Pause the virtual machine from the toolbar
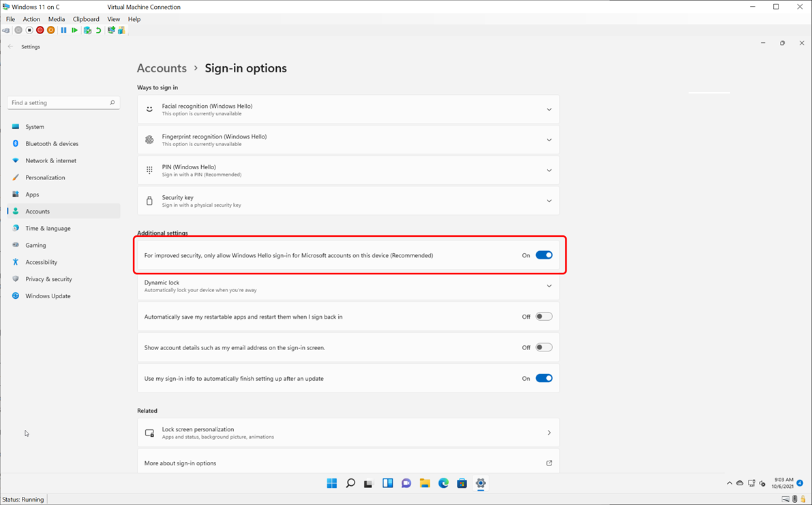Screen dimensions: 812x505 pyautogui.click(x=63, y=30)
